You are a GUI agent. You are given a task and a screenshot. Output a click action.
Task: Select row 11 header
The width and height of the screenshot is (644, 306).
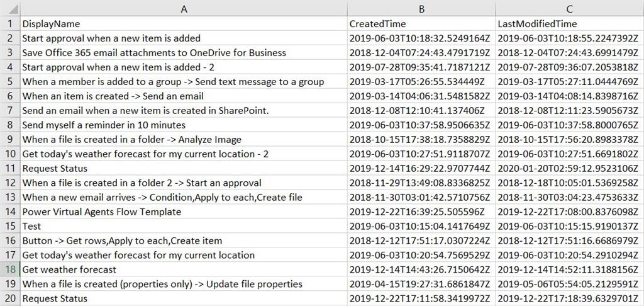click(x=10, y=168)
